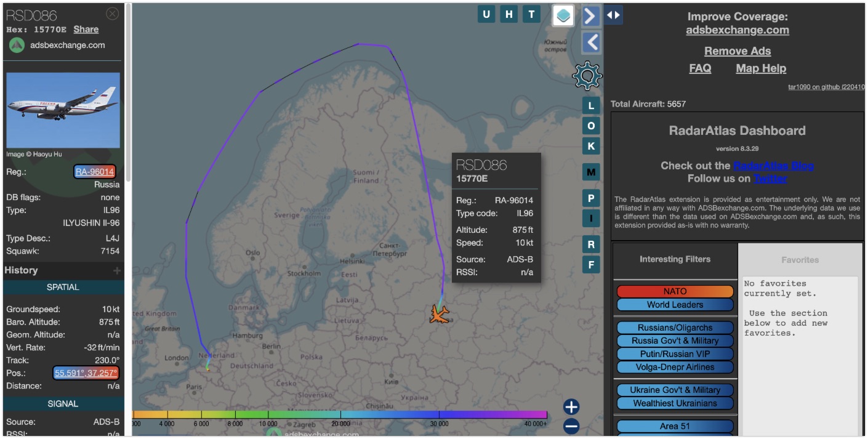Image resolution: width=868 pixels, height=439 pixels.
Task: Click the left chevron arrow button
Action: click(591, 42)
